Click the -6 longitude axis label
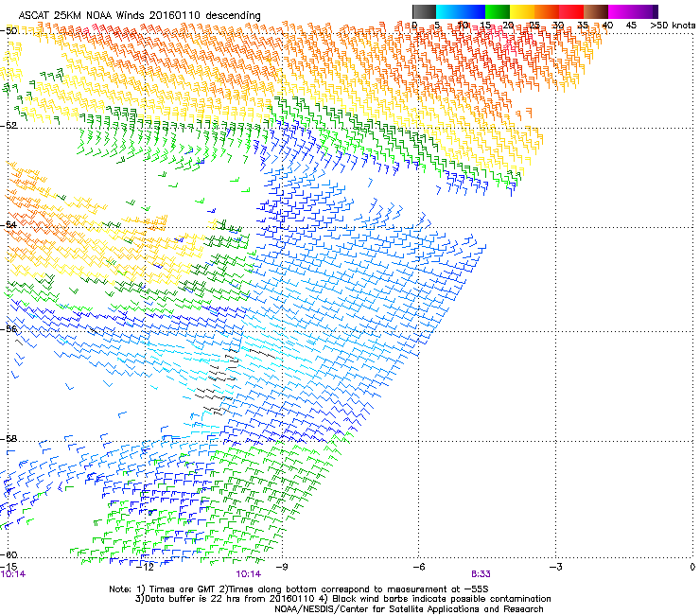The width and height of the screenshot is (700, 615). pyautogui.click(x=419, y=567)
